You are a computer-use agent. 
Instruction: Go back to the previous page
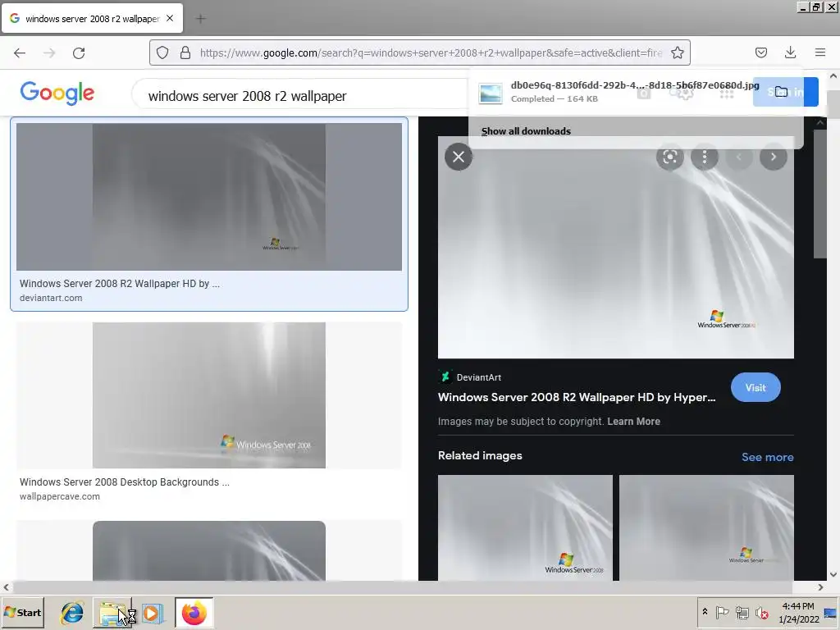20,53
